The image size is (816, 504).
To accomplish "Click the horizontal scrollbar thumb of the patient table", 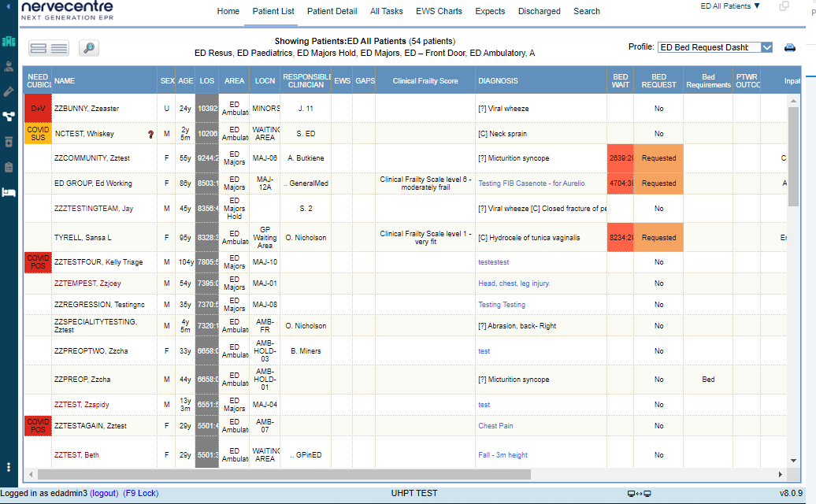I will pyautogui.click(x=284, y=474).
